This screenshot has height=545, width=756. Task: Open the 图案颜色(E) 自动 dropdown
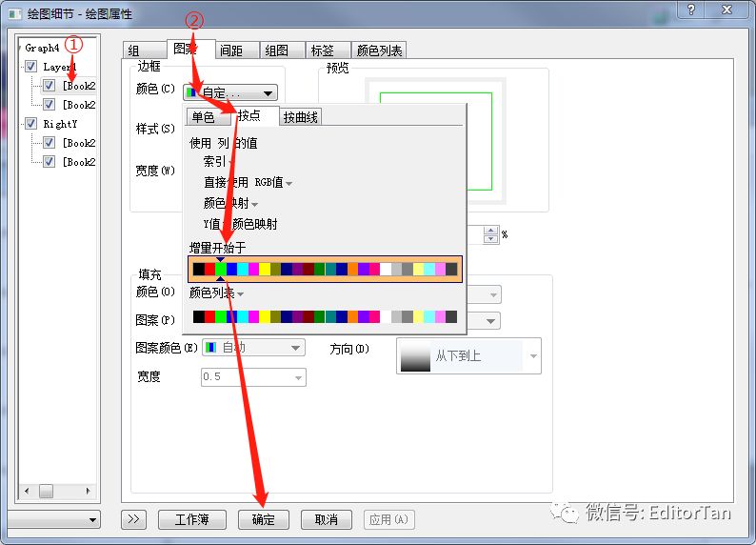click(253, 347)
